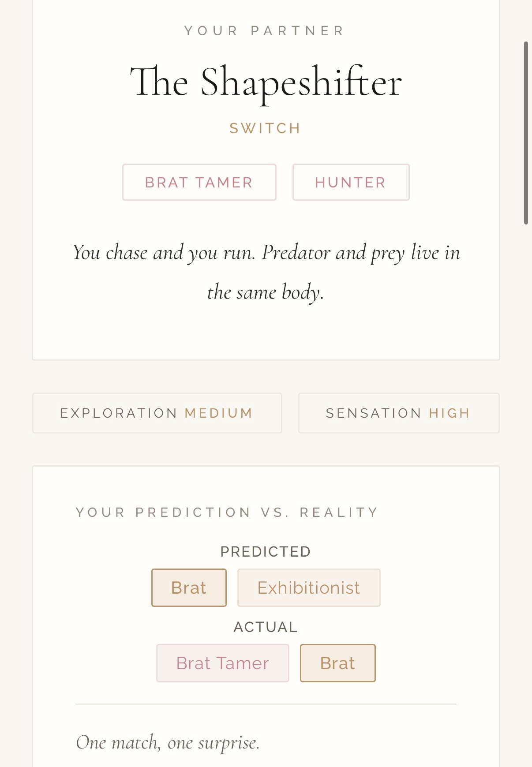Select the Sensation stat box

[x=398, y=413]
